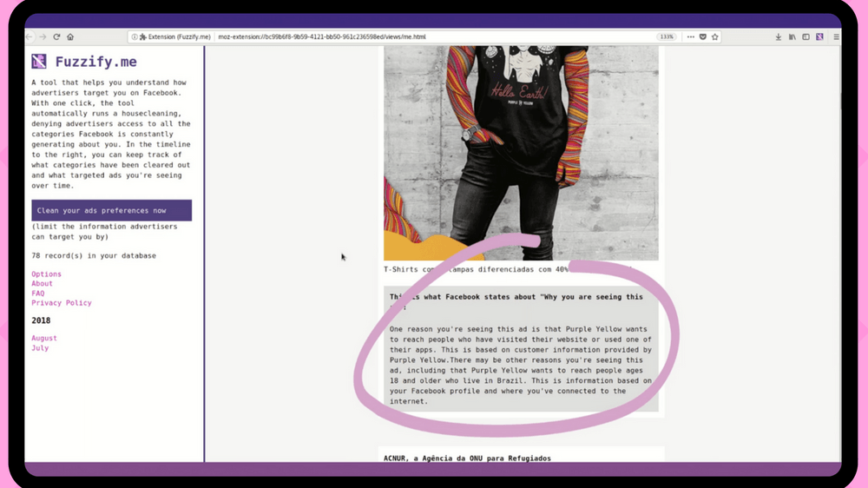Toggle the browser sidebar view

[806, 37]
